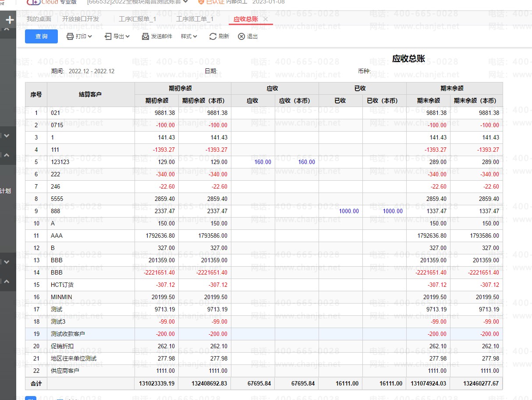Open the 工序汇报单_1 tab

pos(137,19)
